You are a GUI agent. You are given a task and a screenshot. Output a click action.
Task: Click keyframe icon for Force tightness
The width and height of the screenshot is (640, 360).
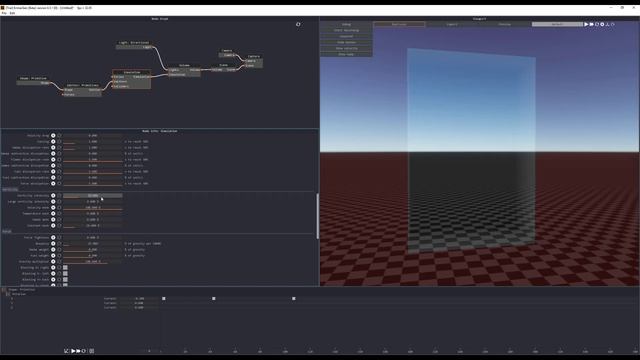(x=53, y=238)
